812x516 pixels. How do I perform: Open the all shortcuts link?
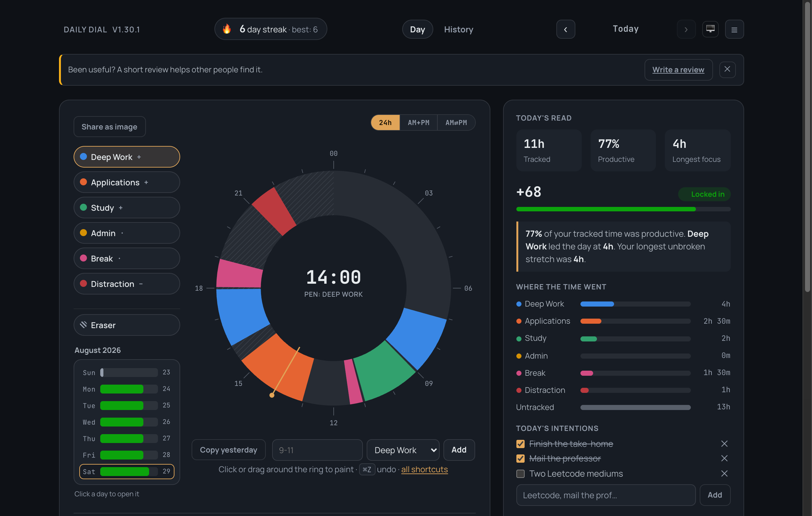[424, 469]
